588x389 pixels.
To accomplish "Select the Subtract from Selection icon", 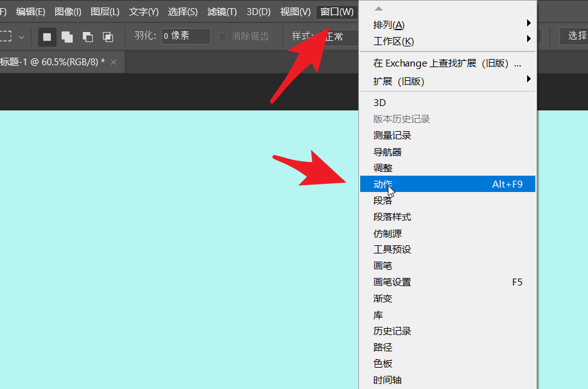I will coord(88,37).
